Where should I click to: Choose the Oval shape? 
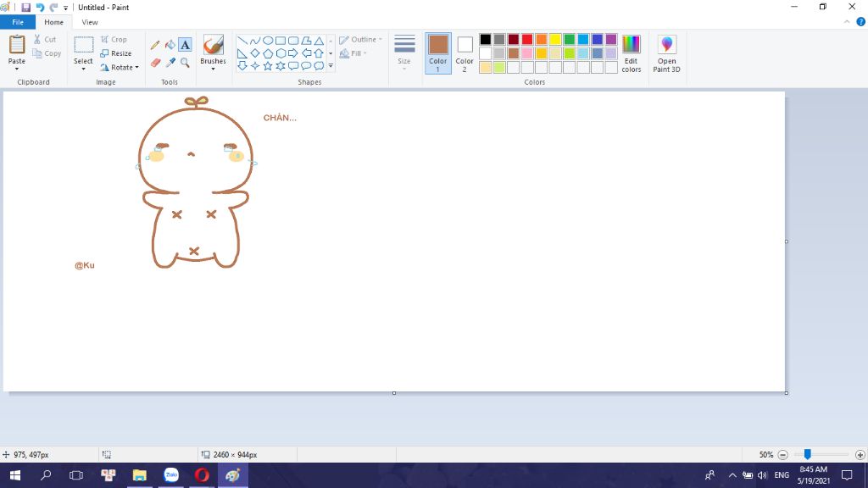coord(267,41)
